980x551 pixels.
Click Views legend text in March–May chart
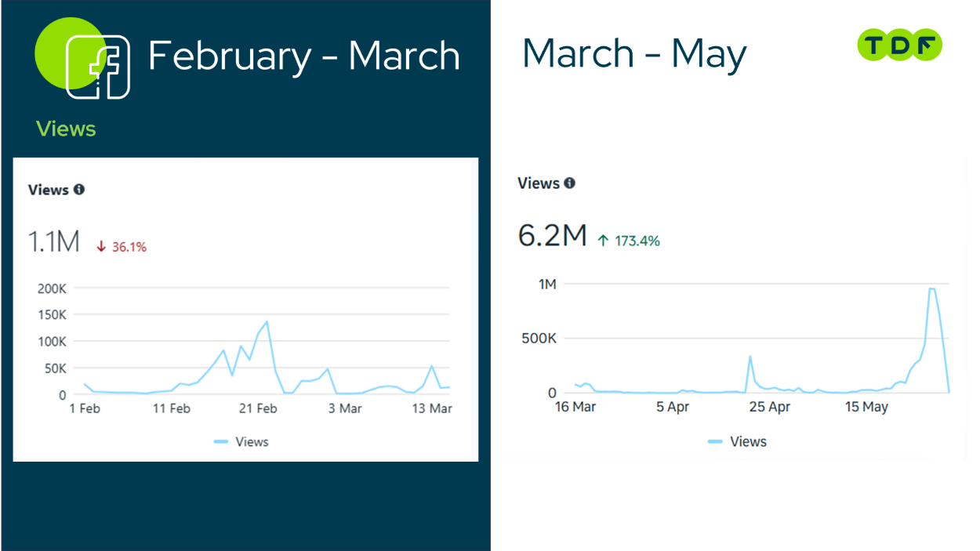[748, 442]
